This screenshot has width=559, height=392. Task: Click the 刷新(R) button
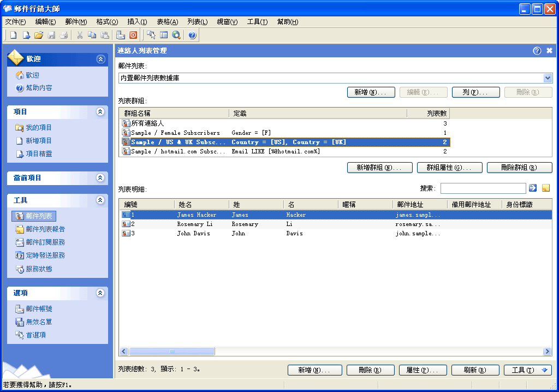(475, 370)
